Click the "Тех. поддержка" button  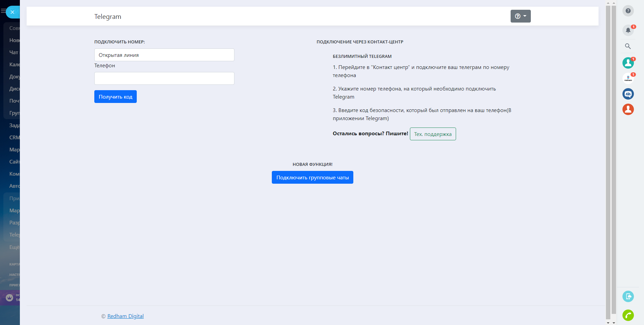point(433,134)
